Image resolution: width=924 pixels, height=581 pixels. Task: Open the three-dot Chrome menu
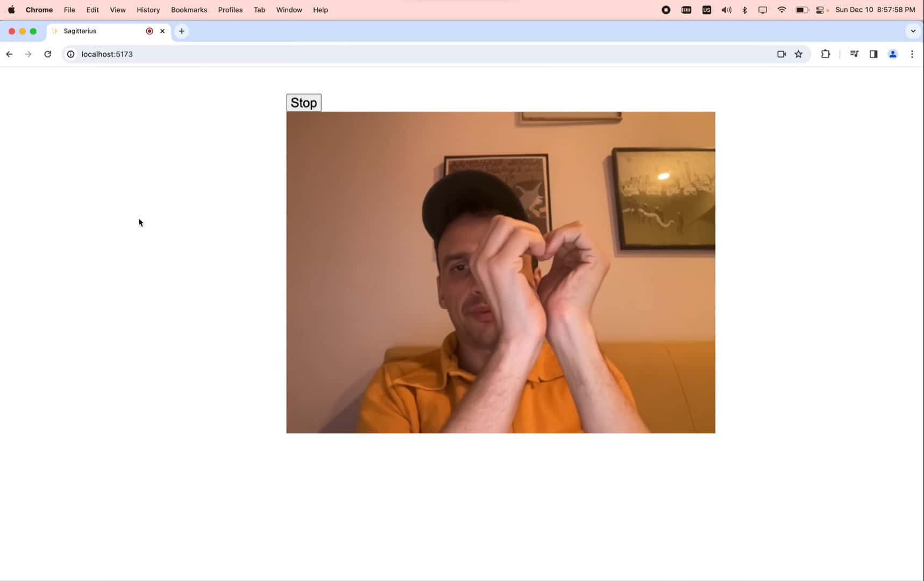pyautogui.click(x=912, y=54)
